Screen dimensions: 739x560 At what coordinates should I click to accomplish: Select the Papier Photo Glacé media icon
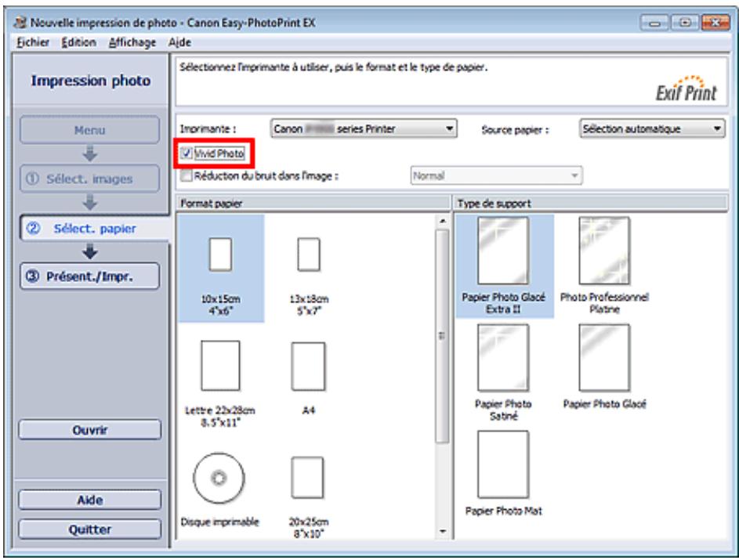point(604,358)
